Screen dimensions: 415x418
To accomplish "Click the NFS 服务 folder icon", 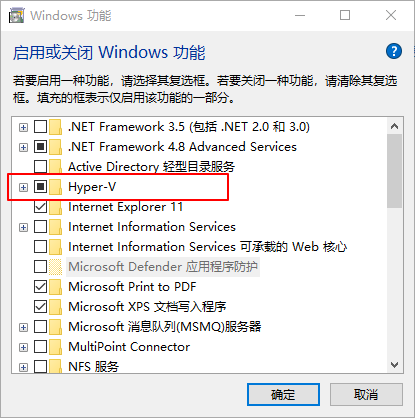I will (x=55, y=367).
